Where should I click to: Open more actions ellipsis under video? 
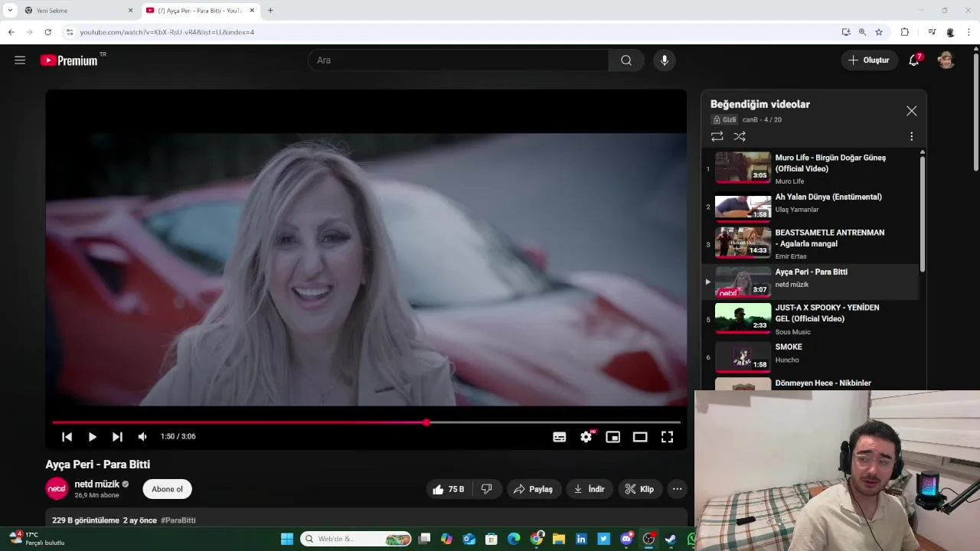click(x=677, y=489)
